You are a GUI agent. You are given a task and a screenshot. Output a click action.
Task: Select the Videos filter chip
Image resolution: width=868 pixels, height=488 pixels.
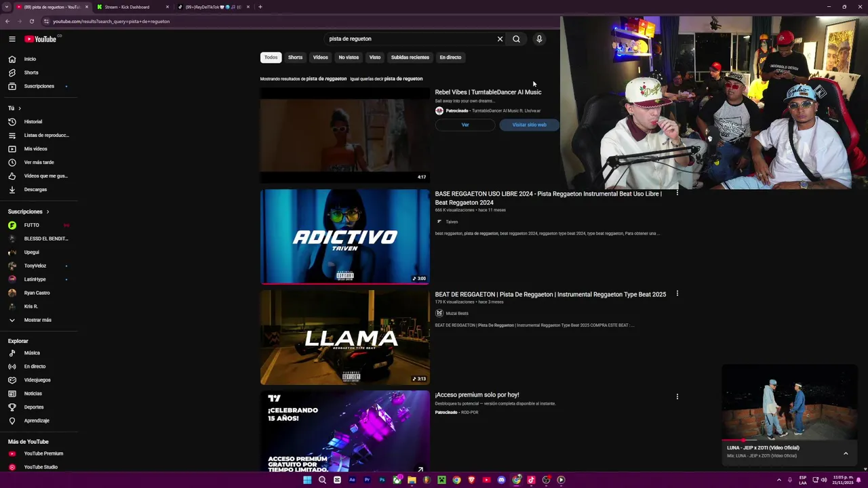pyautogui.click(x=321, y=58)
